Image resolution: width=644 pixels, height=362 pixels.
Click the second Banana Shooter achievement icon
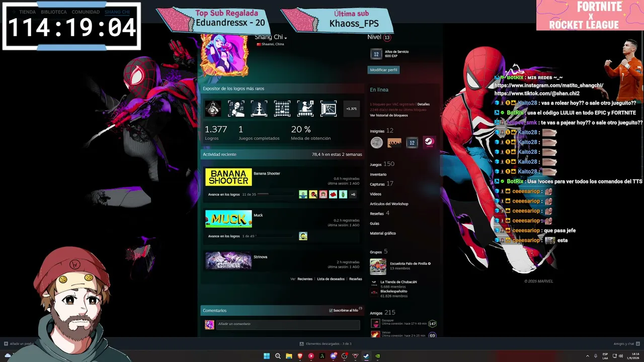pos(313,194)
